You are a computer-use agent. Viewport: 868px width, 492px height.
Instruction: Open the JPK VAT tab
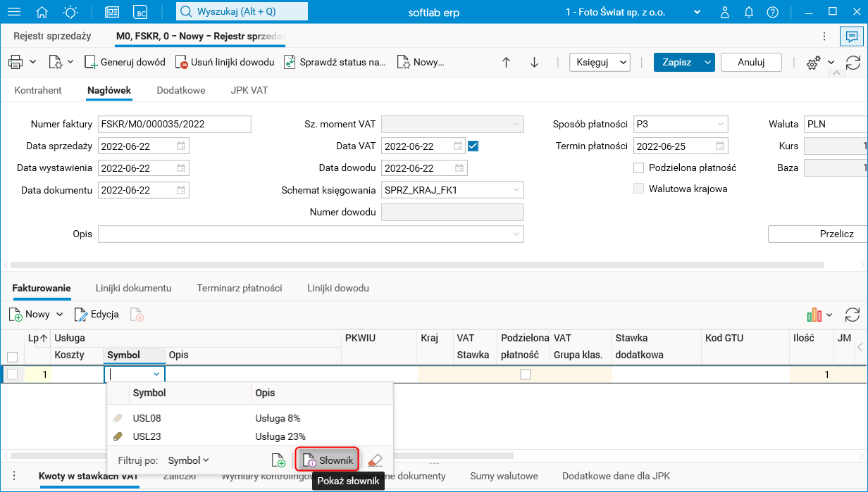pos(249,90)
